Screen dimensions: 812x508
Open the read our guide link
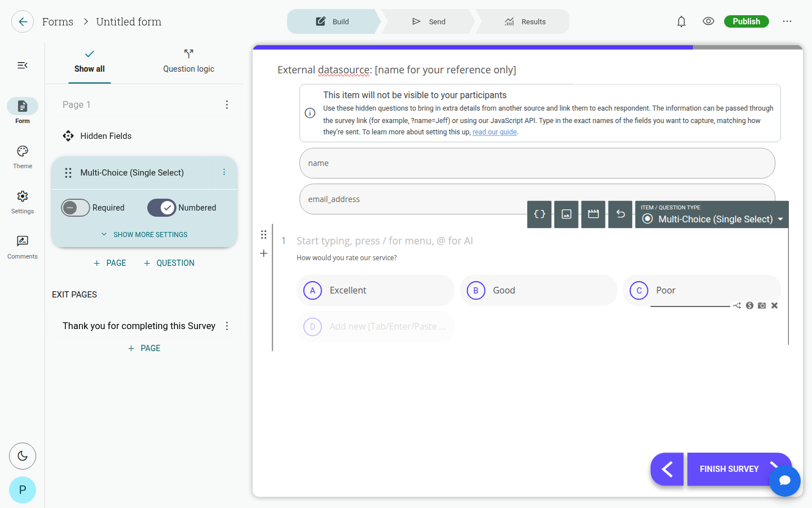point(495,132)
